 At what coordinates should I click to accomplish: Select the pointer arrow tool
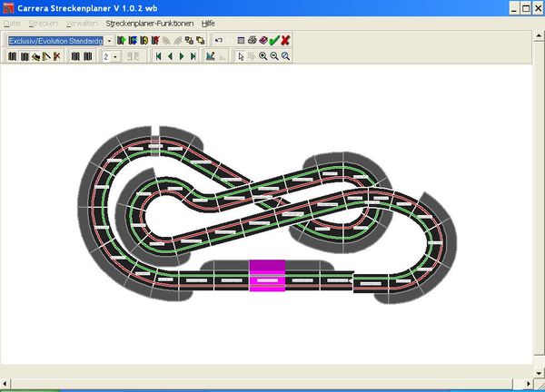click(241, 56)
